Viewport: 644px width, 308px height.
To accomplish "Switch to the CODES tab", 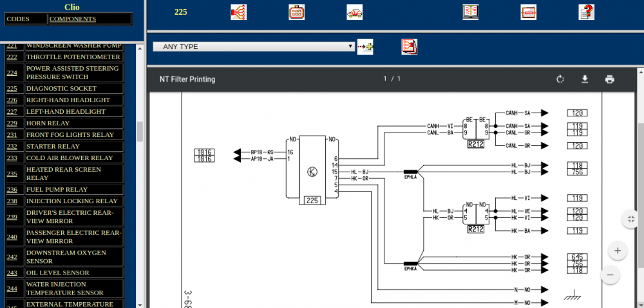I will 26,19.
